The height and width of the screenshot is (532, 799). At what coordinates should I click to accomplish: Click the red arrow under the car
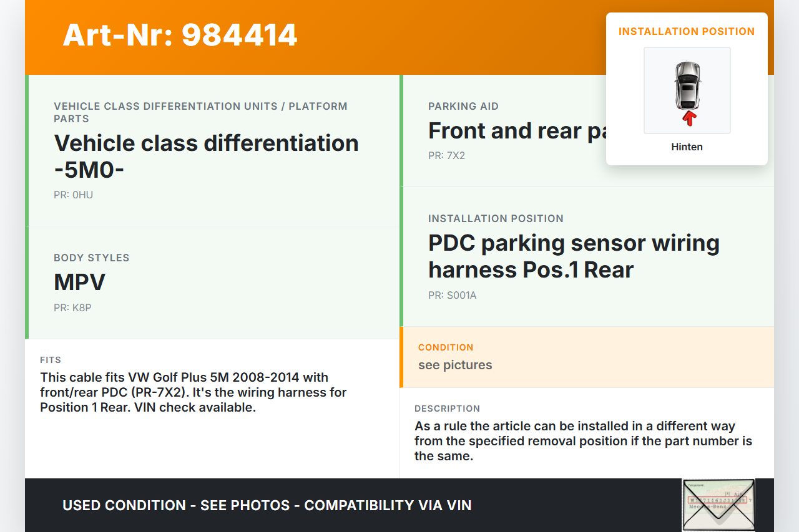coord(689,118)
